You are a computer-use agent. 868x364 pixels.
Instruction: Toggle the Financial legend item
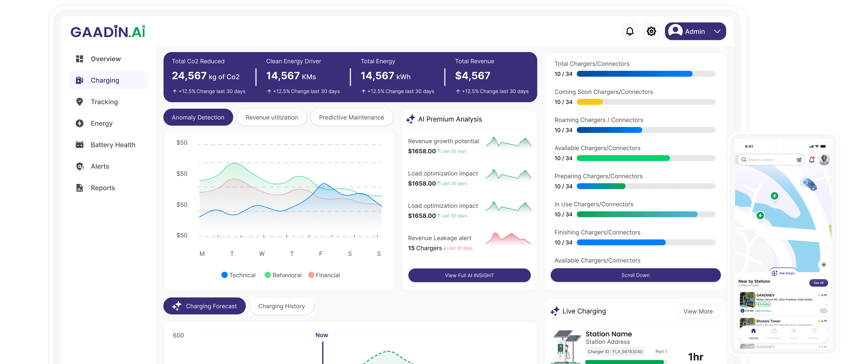(324, 275)
